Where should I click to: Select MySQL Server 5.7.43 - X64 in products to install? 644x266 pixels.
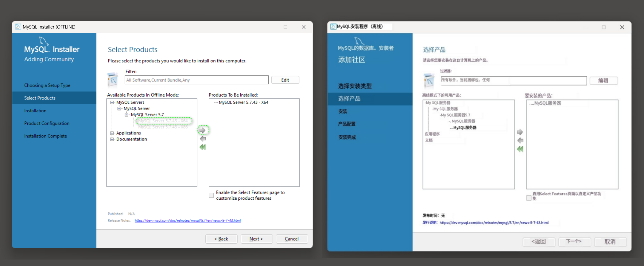(243, 102)
